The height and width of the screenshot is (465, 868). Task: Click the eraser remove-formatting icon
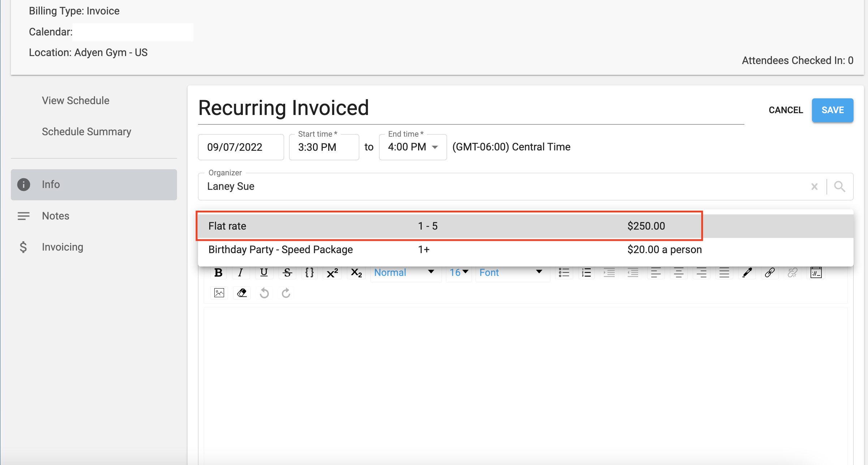pyautogui.click(x=242, y=293)
